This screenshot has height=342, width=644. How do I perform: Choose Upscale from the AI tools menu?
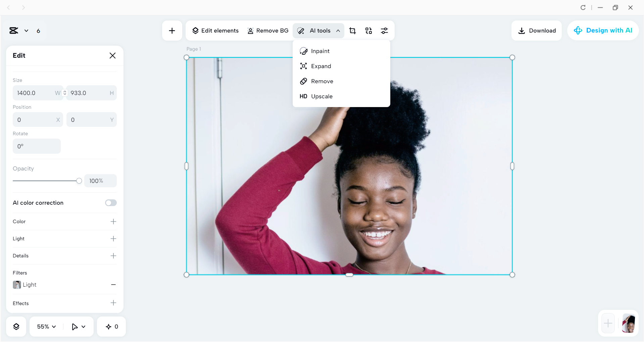321,96
